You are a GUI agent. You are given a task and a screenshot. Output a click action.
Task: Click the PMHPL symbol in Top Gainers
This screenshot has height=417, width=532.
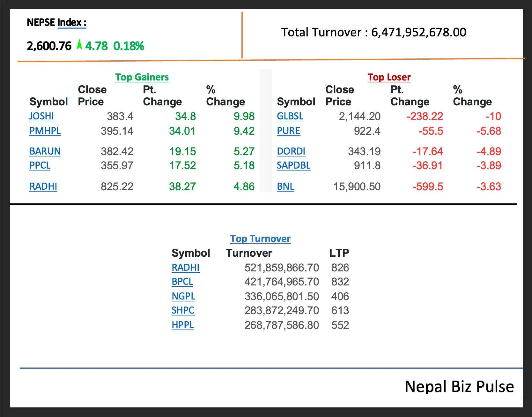click(x=45, y=131)
